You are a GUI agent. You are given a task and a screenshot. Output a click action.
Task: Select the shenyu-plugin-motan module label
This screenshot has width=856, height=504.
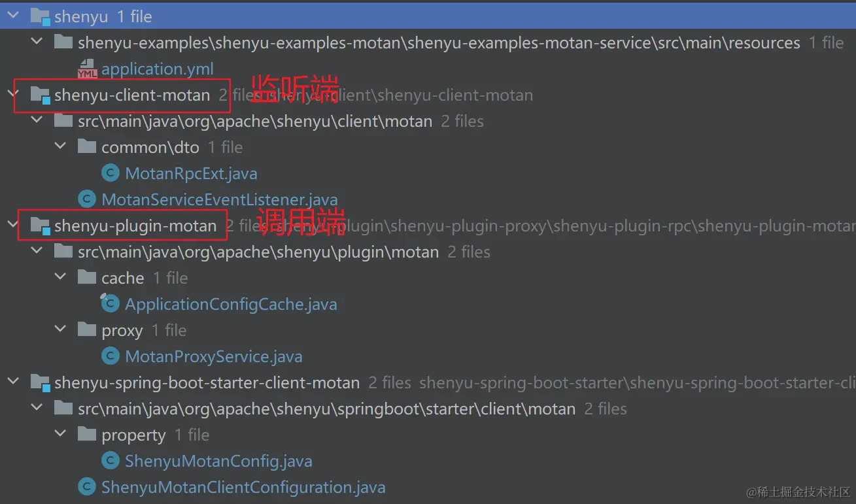tap(135, 226)
